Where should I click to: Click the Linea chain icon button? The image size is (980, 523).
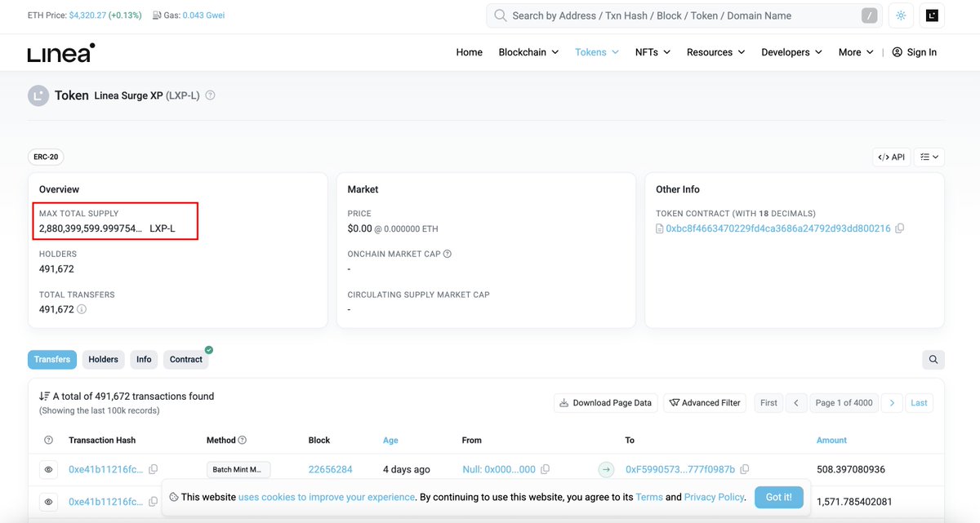click(x=932, y=16)
